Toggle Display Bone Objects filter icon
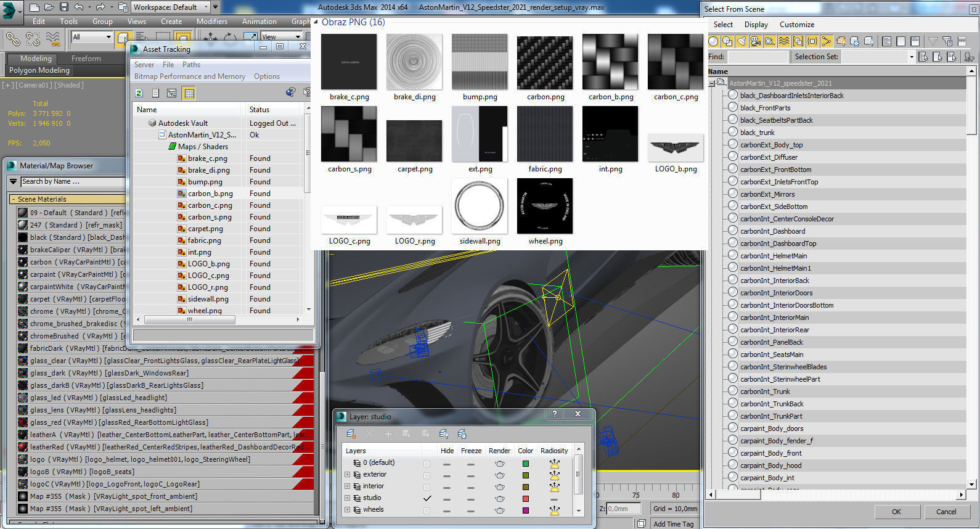The width and height of the screenshot is (980, 529). 827,41
